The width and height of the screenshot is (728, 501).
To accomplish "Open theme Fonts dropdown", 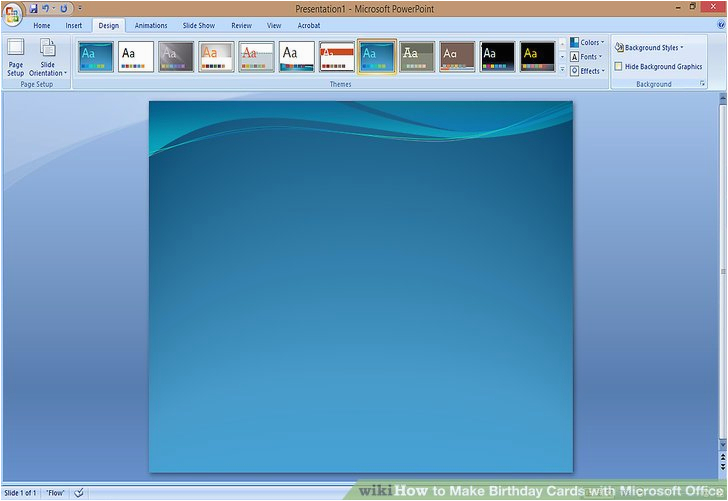I will click(586, 57).
